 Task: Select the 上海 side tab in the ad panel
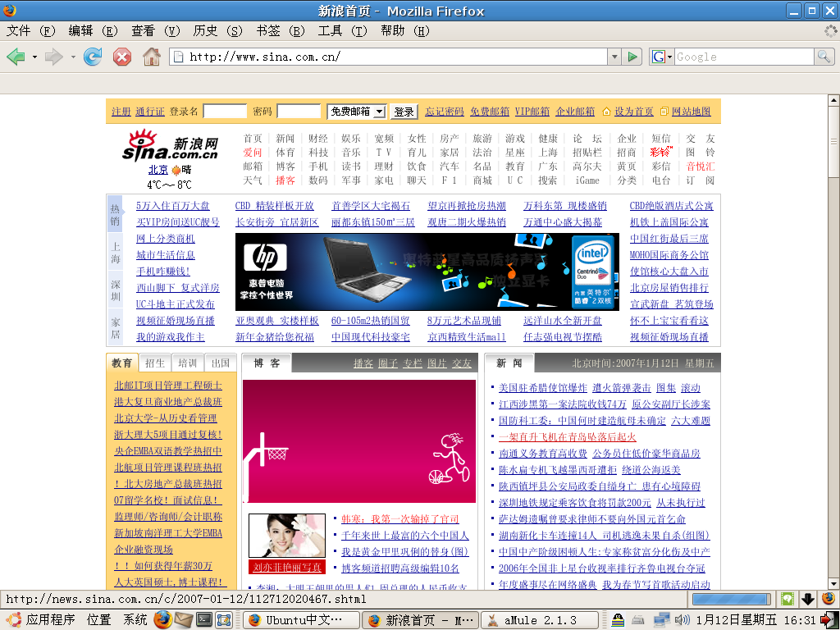[116, 253]
